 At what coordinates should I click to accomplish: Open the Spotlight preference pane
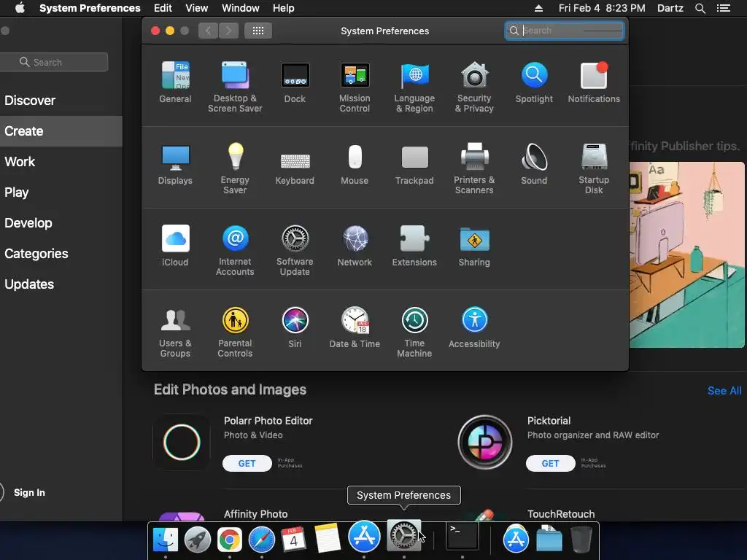[x=534, y=82]
